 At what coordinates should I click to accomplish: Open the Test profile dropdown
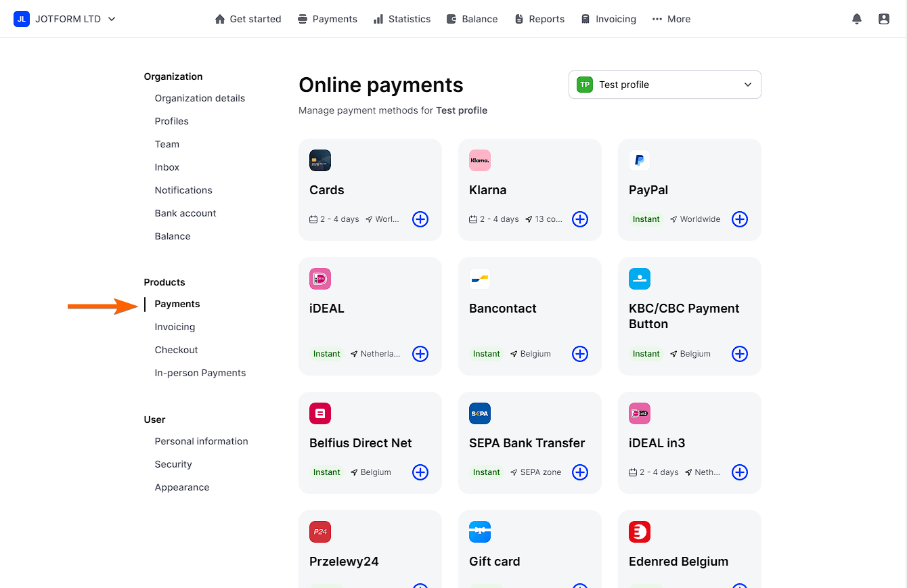[x=665, y=85]
